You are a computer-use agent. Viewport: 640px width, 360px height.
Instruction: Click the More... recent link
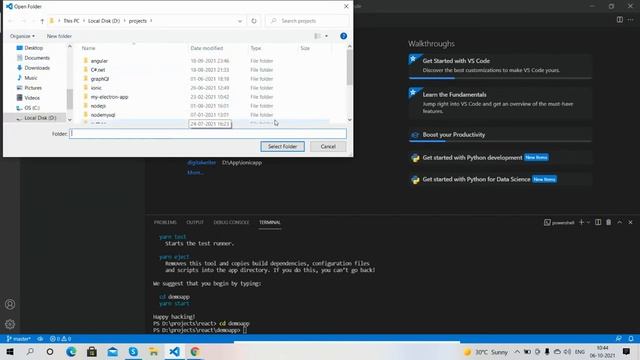point(195,173)
